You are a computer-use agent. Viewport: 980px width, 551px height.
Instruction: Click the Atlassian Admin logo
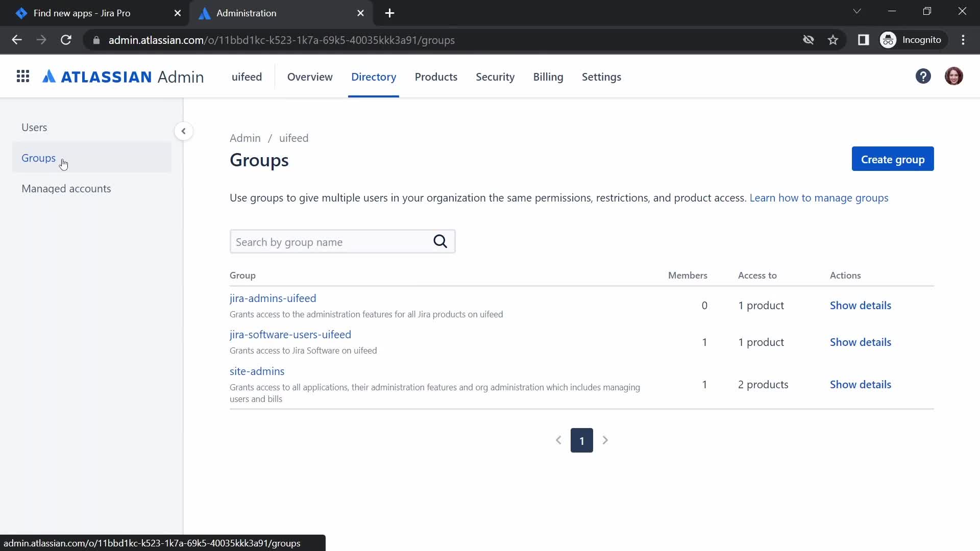[123, 77]
